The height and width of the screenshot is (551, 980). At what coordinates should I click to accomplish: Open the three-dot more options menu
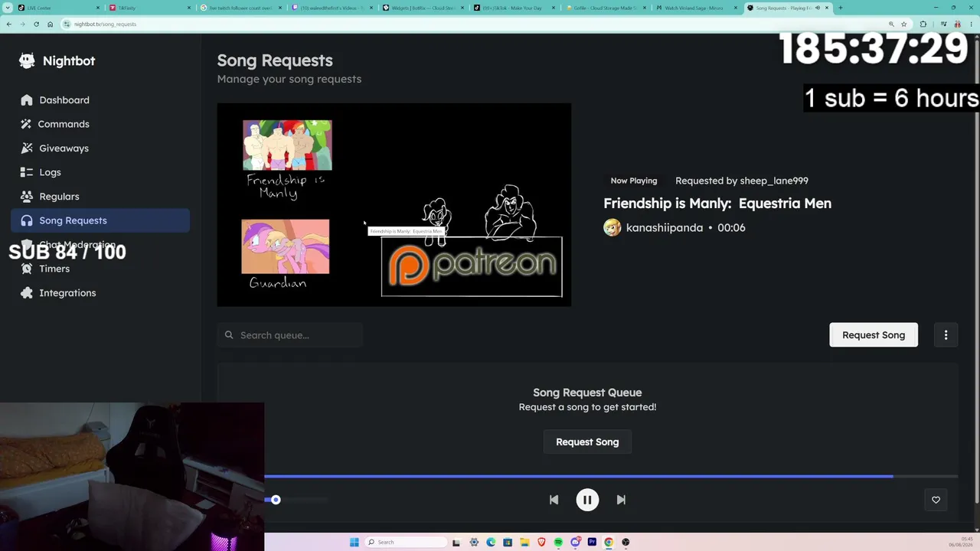tap(946, 335)
